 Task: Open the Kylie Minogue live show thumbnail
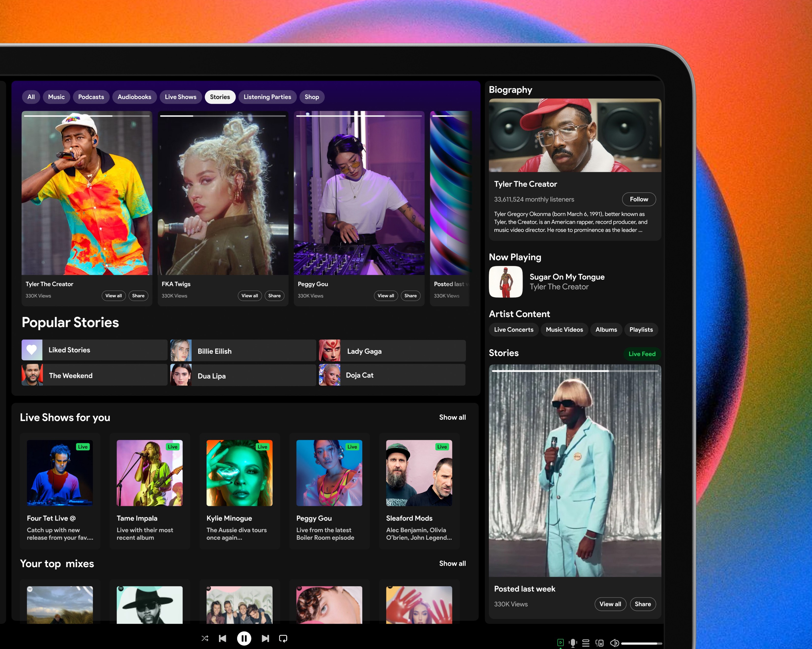239,473
